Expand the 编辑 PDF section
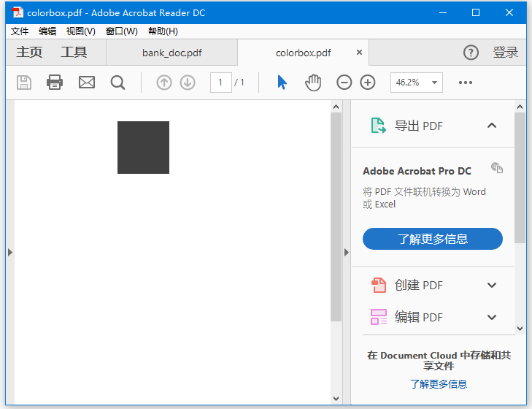 492,317
